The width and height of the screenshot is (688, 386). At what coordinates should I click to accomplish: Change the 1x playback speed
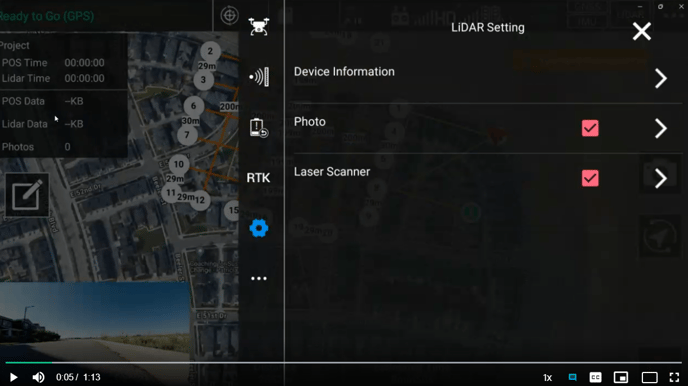547,377
